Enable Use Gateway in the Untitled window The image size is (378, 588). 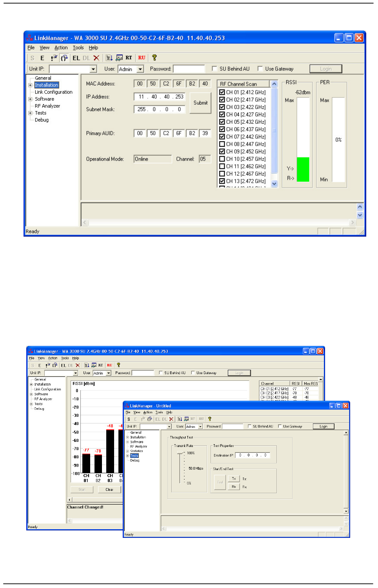click(280, 426)
